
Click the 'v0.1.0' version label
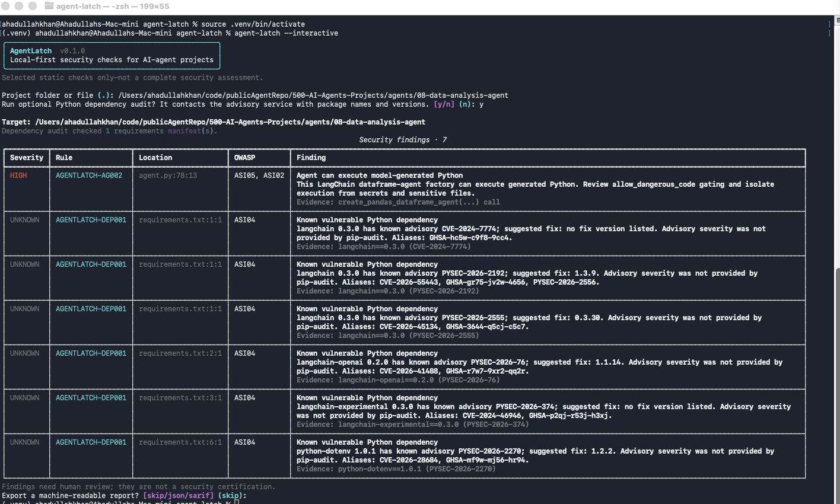(x=72, y=51)
